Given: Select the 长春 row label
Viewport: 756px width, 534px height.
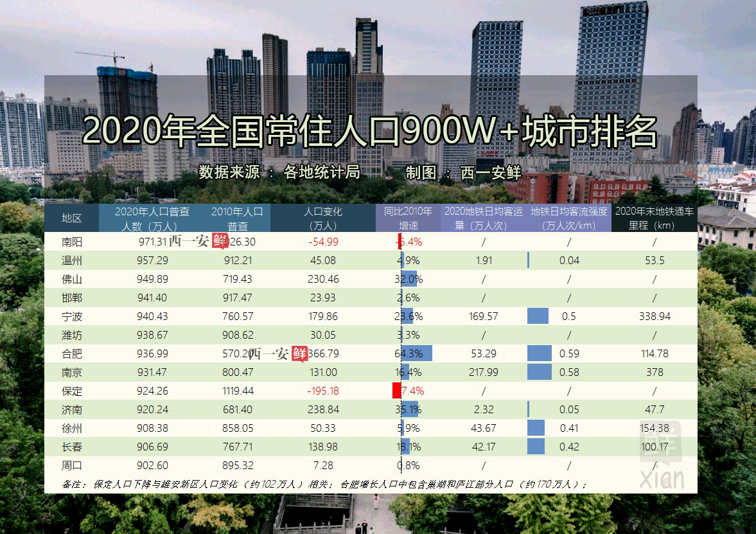Looking at the screenshot, I should point(72,447).
